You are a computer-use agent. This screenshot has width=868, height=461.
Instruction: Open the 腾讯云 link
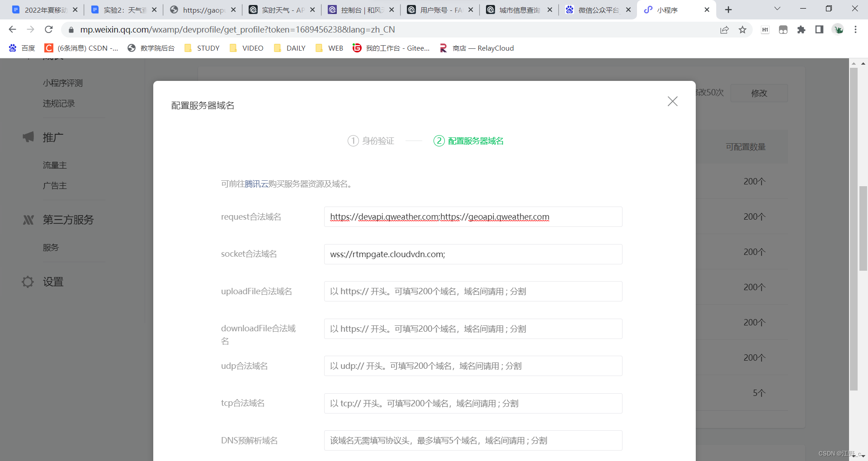tap(256, 184)
